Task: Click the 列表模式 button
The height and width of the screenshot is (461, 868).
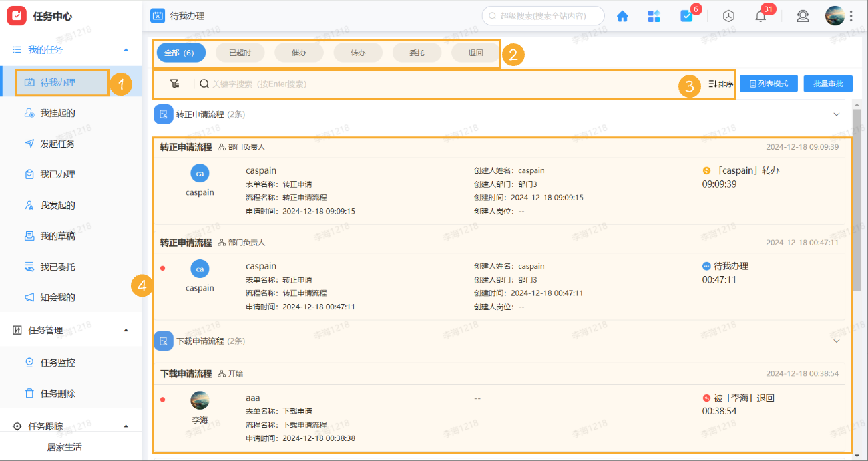Action: click(x=769, y=83)
